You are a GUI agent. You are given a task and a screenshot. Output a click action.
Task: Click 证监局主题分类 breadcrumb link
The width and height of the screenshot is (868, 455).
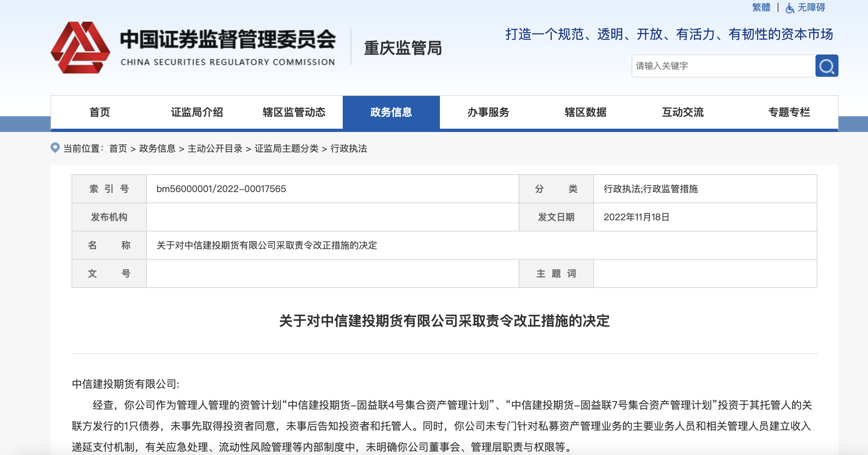point(286,148)
